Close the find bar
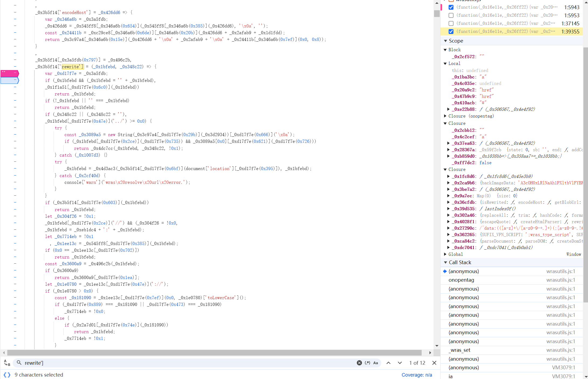588x379 pixels. point(434,363)
